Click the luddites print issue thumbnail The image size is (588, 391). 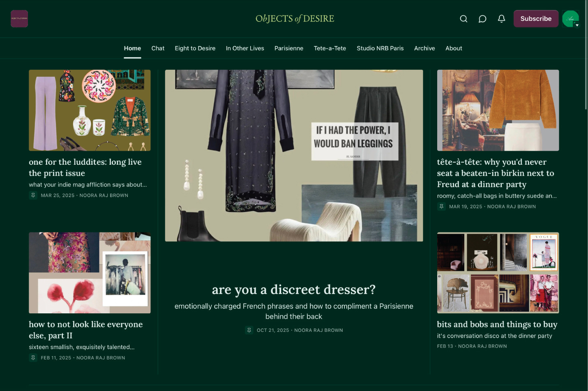tap(90, 110)
